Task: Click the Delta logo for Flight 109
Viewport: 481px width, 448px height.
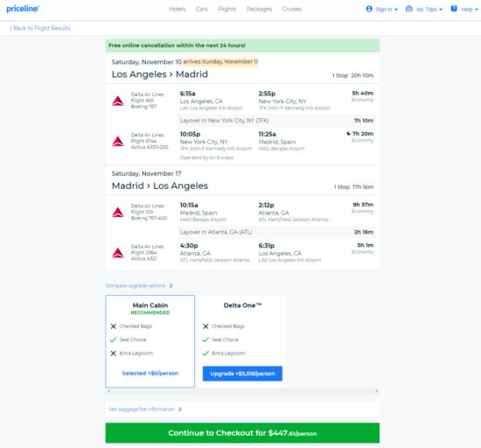Action: 118,212
